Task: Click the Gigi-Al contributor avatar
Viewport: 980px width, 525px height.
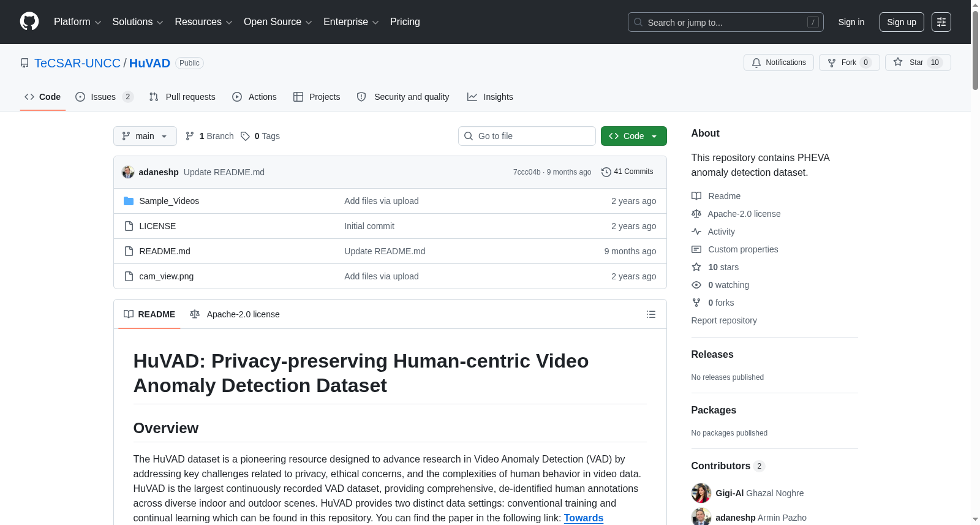Action: [x=701, y=493]
